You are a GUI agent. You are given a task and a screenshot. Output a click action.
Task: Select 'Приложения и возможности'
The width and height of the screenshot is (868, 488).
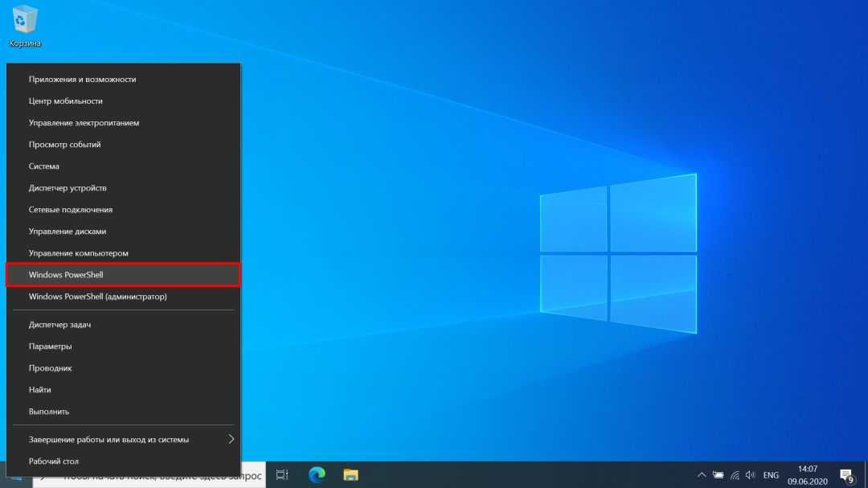[123, 80]
